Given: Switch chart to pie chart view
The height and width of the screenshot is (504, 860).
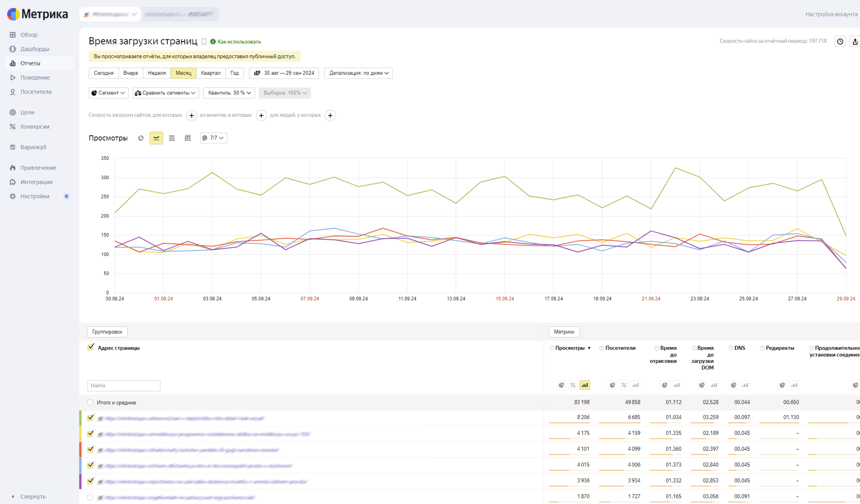Looking at the screenshot, I should [141, 138].
